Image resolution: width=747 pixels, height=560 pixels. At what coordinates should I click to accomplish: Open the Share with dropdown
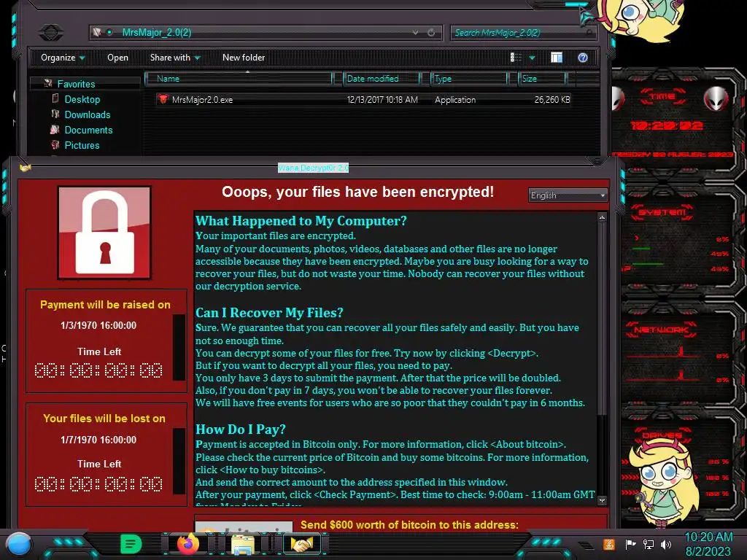click(175, 58)
